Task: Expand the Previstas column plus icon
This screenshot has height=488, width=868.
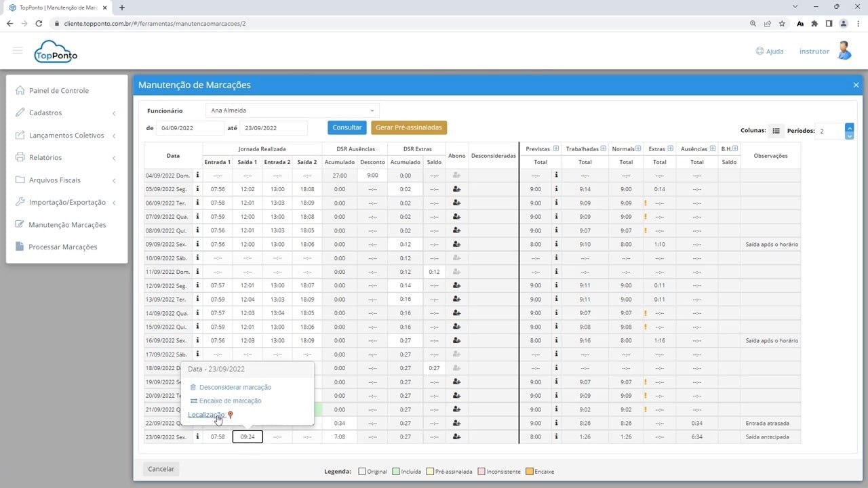Action: coord(556,149)
